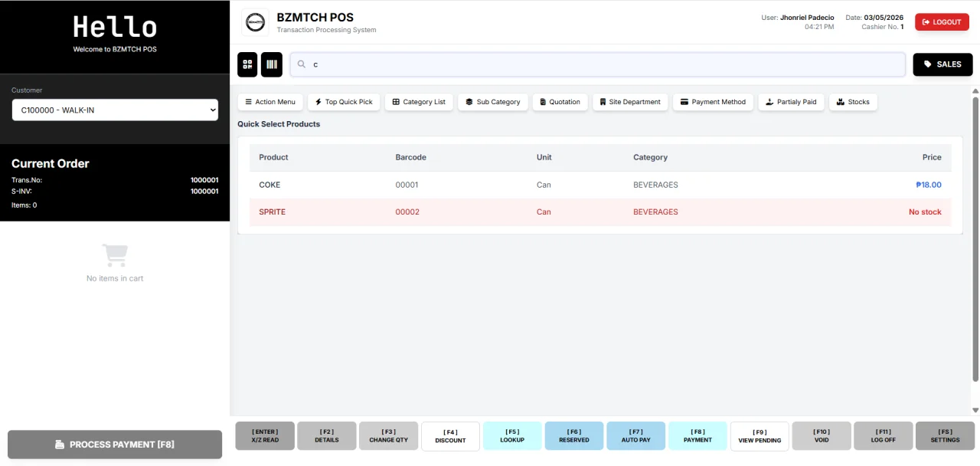Click the SALES button
The image size is (980, 466).
point(942,64)
